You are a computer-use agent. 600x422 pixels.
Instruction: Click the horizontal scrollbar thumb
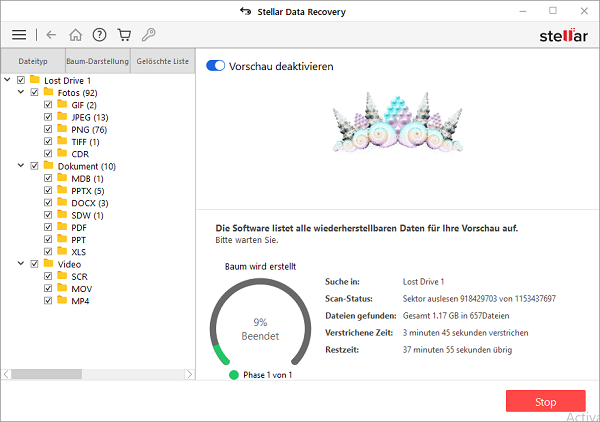pyautogui.click(x=46, y=374)
